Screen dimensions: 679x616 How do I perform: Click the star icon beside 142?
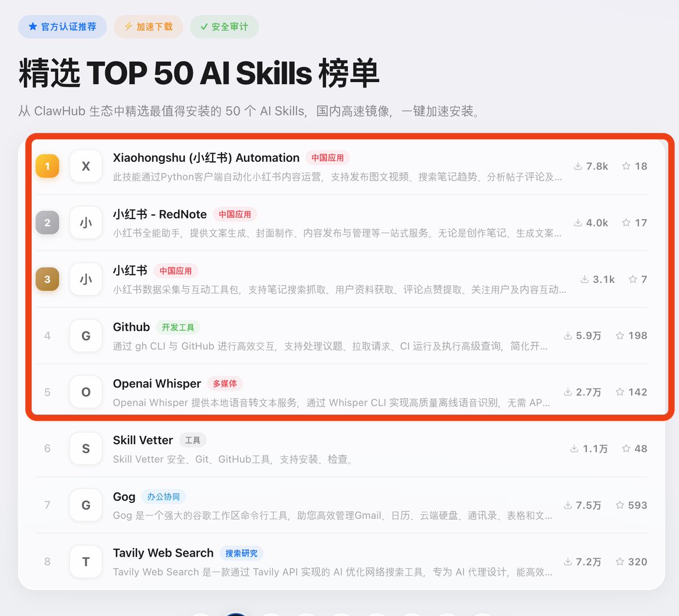click(x=620, y=392)
